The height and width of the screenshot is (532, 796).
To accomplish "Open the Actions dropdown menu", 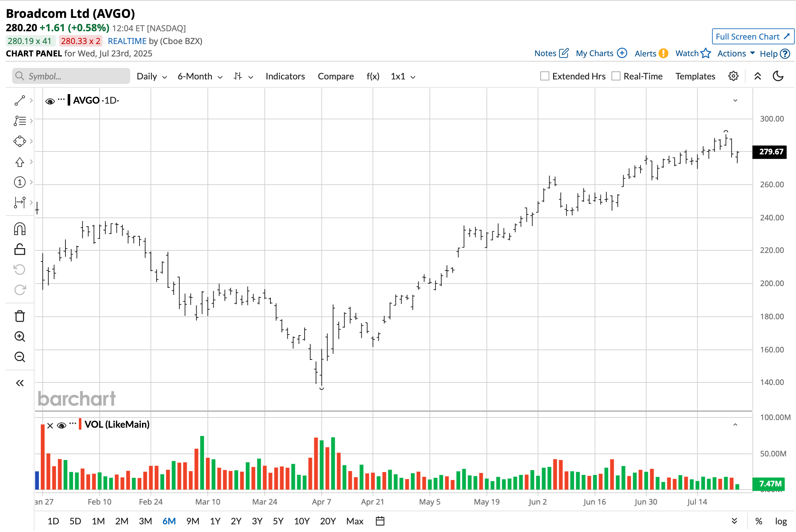I will click(736, 53).
